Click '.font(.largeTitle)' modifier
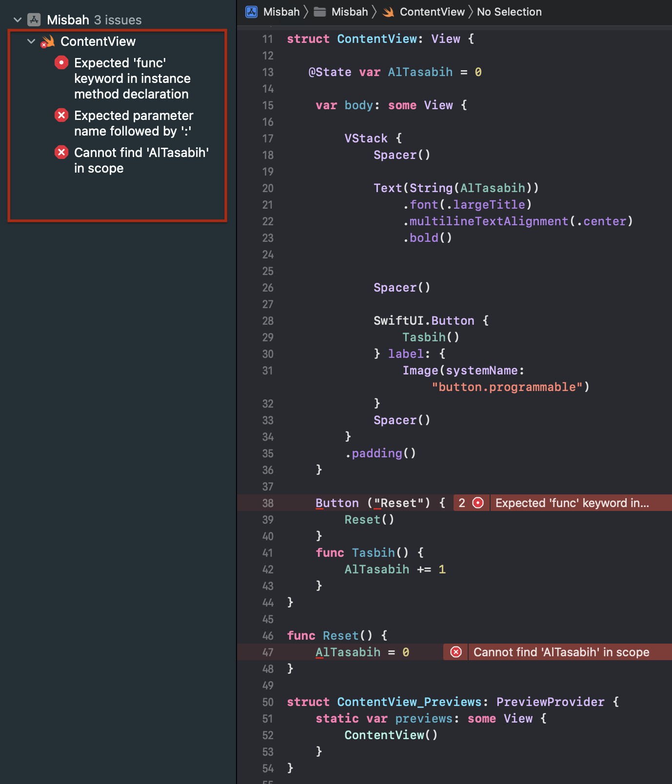This screenshot has width=672, height=784. [467, 205]
